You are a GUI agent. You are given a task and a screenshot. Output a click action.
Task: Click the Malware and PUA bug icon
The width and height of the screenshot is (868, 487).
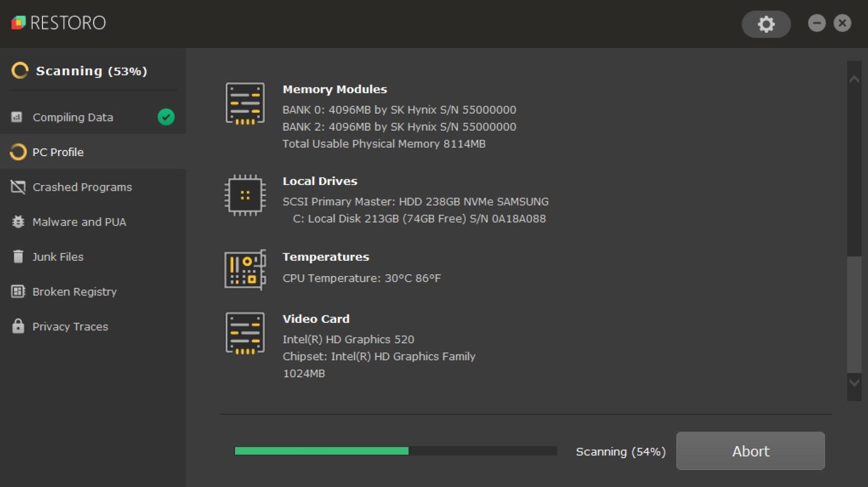(x=18, y=222)
